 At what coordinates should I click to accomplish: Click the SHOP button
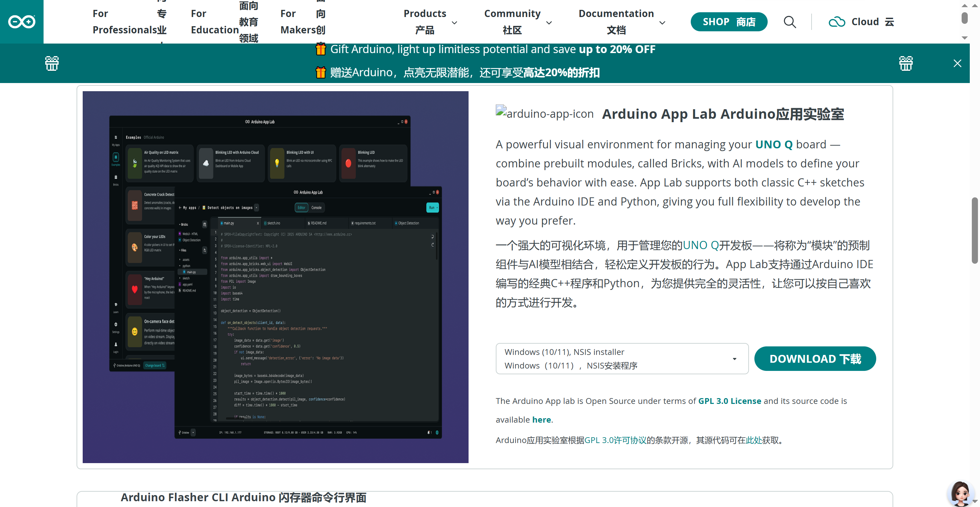729,22
